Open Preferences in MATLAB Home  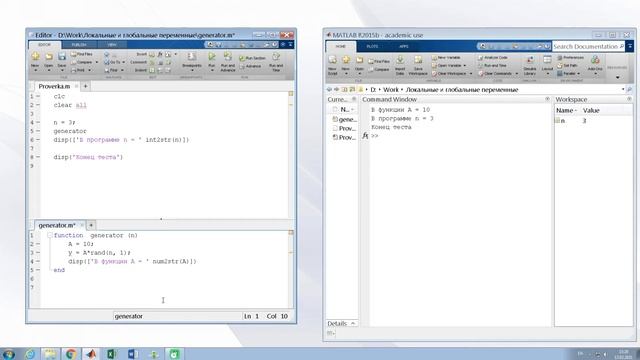(x=570, y=58)
